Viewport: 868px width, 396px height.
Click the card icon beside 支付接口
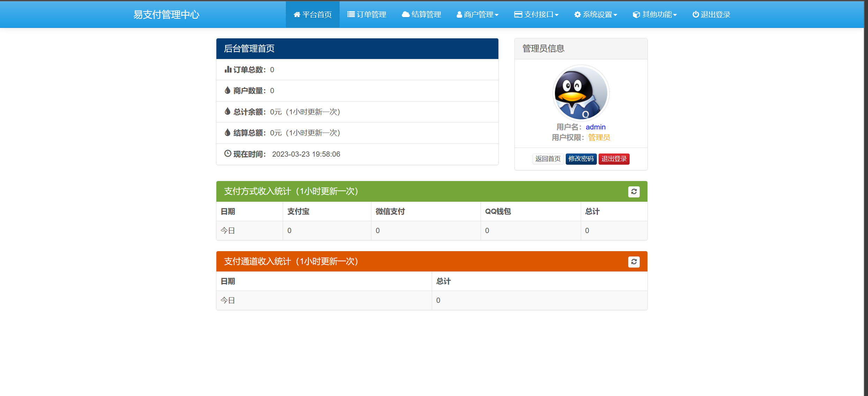click(518, 14)
